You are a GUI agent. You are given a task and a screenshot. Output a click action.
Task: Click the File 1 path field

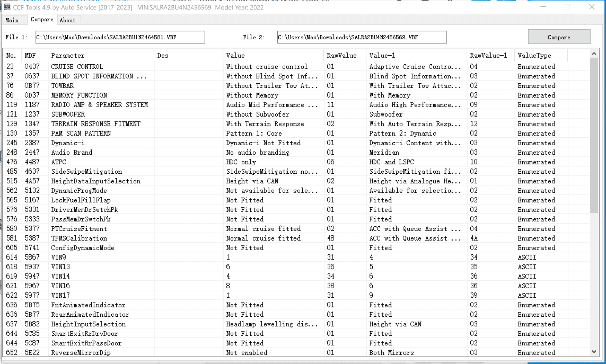[x=120, y=37]
